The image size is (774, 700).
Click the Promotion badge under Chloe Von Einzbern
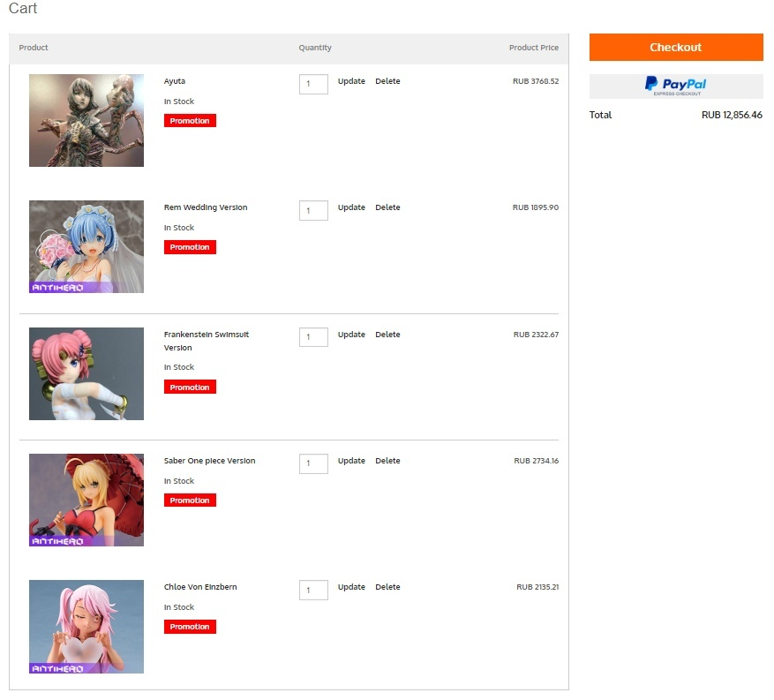tap(190, 627)
